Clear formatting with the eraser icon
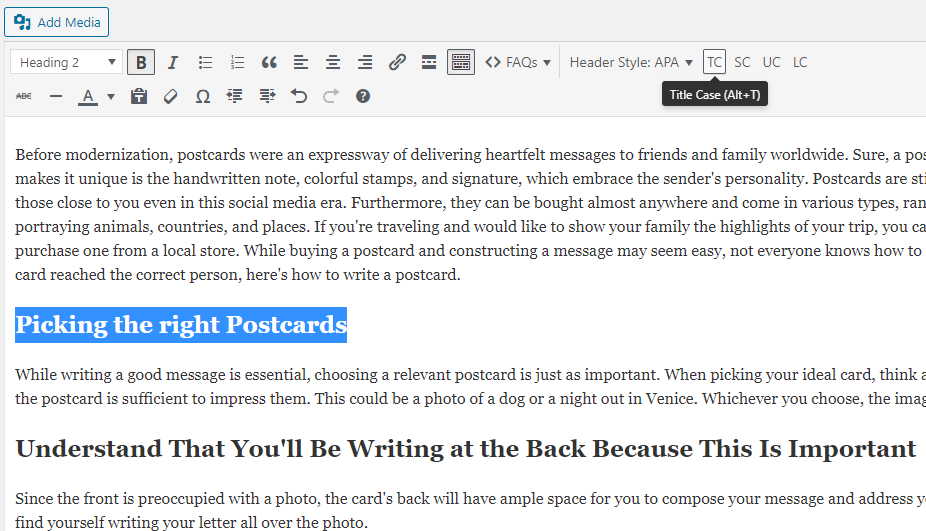Viewport: 926px width, 531px height. 171,96
